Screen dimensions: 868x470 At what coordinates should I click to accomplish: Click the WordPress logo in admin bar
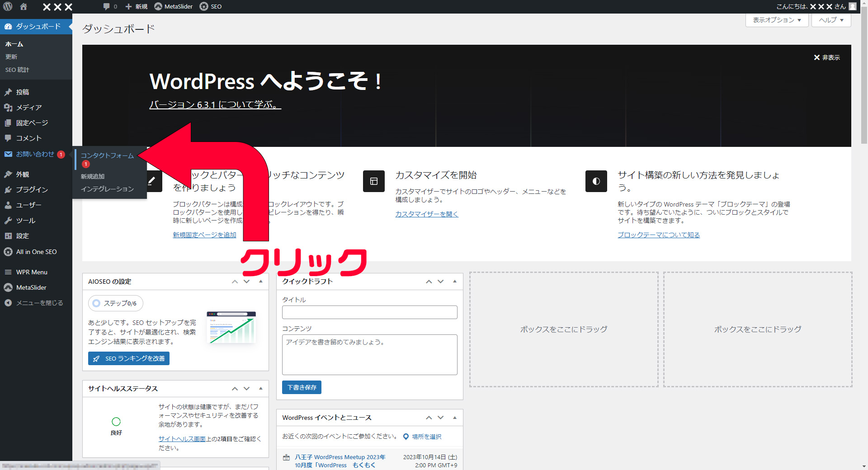pos(8,6)
